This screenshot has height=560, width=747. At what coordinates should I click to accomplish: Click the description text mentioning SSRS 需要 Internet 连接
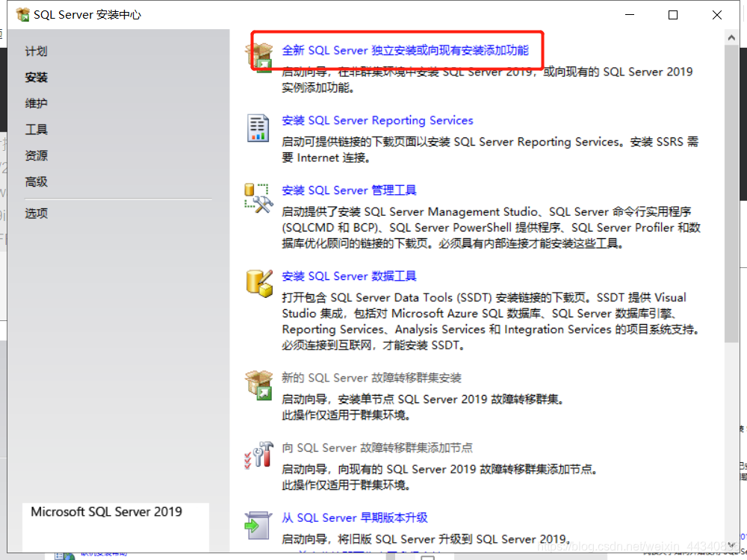[490, 149]
